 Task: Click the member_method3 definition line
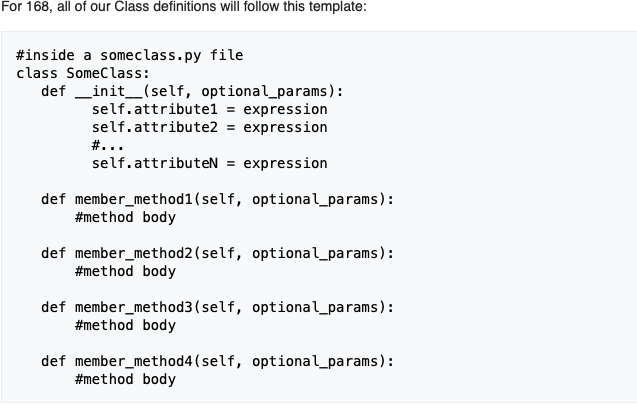click(x=217, y=307)
